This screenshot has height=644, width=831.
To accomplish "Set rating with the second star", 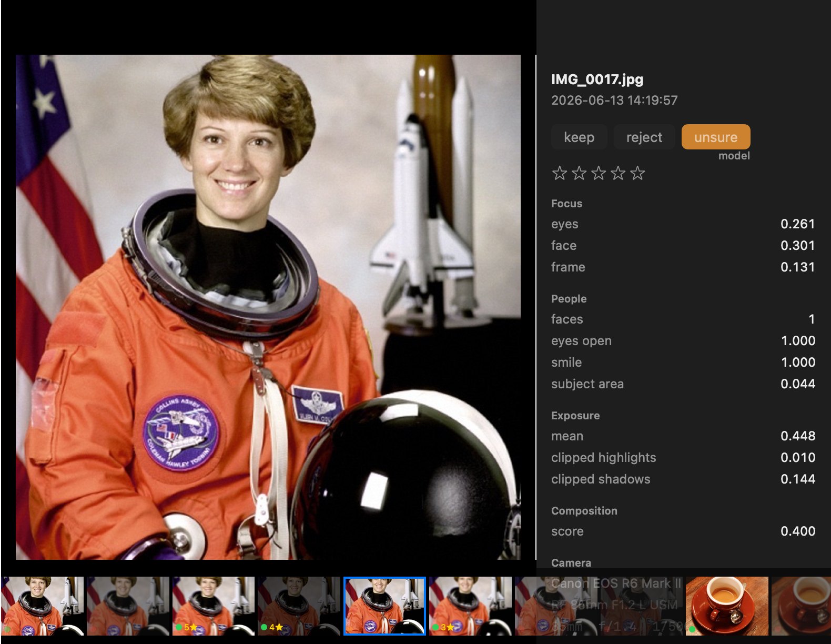I will click(579, 173).
